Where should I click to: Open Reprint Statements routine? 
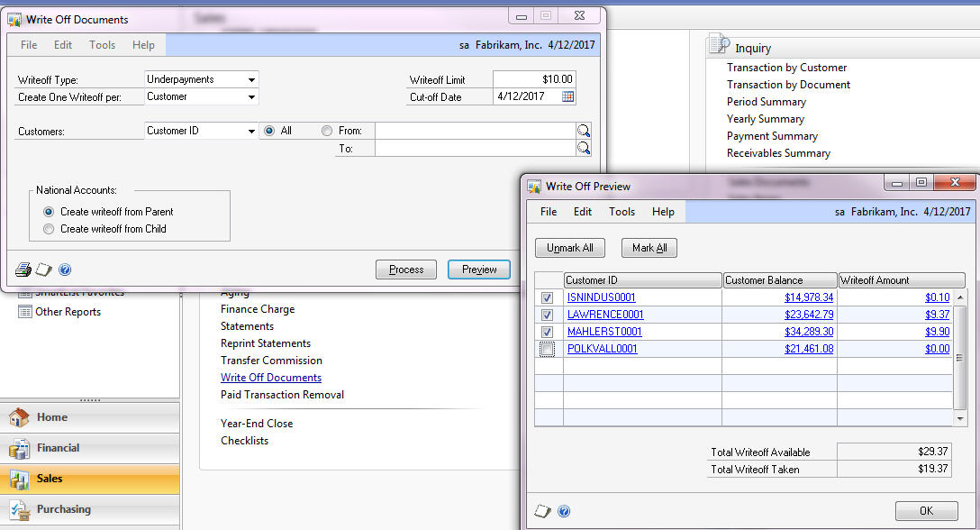pyautogui.click(x=265, y=343)
